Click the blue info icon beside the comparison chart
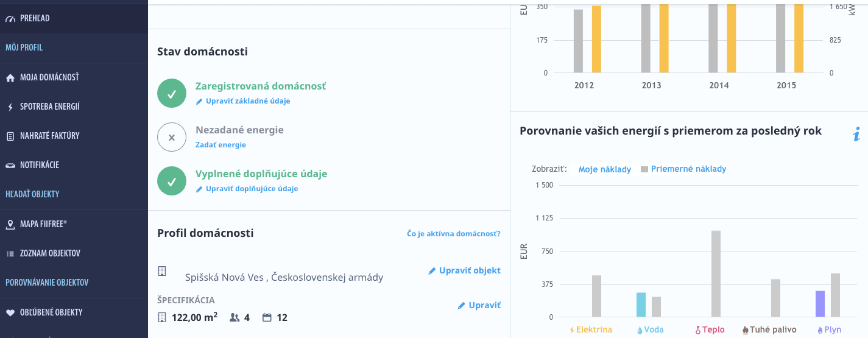 (x=856, y=135)
